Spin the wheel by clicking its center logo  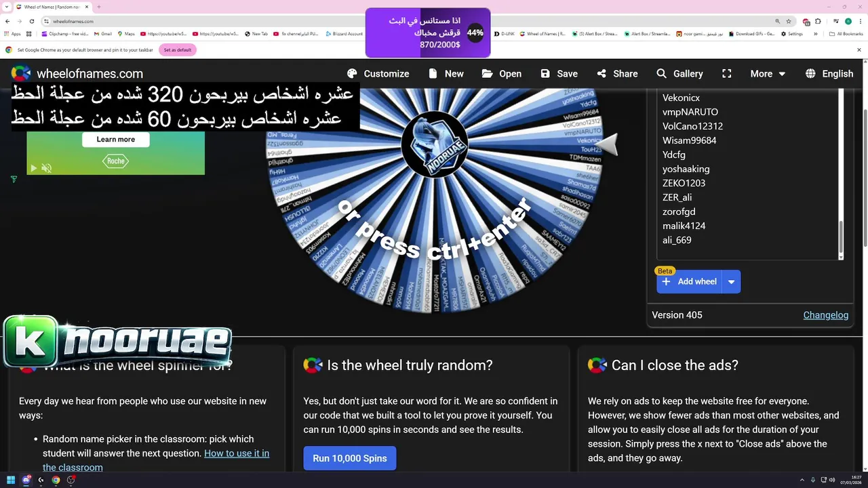(x=434, y=145)
